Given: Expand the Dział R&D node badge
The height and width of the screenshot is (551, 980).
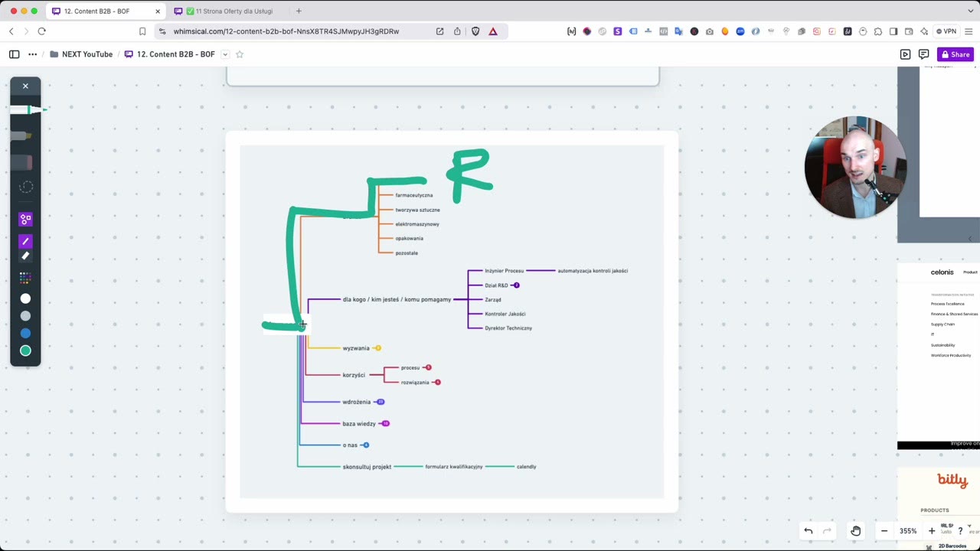Looking at the screenshot, I should point(516,285).
